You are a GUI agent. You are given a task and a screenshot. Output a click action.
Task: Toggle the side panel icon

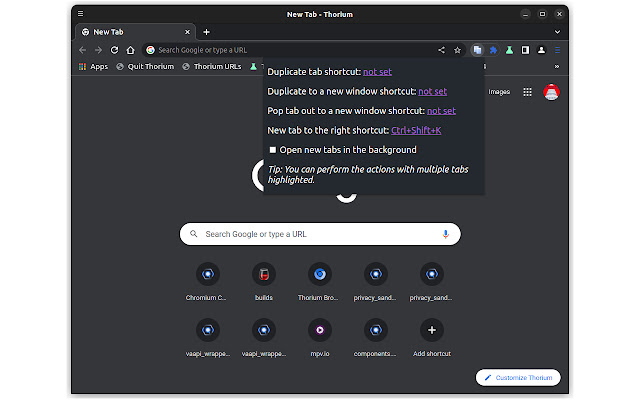click(525, 50)
